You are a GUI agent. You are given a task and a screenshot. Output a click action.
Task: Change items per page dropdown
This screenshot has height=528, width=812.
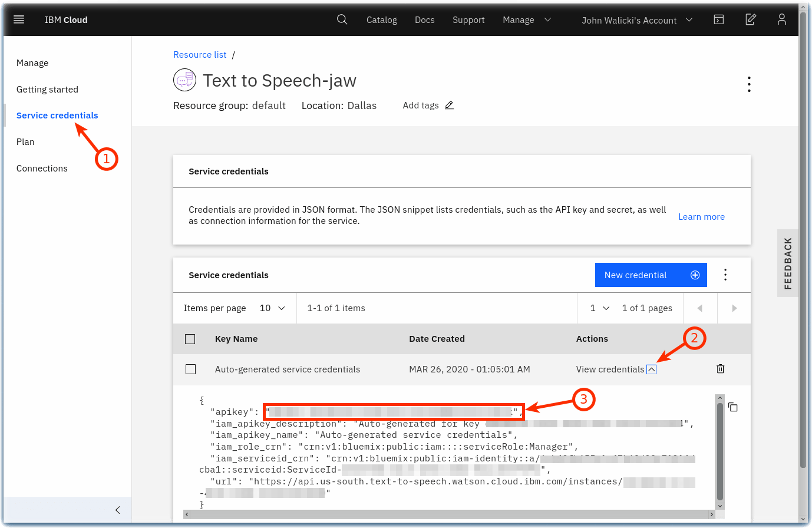[272, 308]
